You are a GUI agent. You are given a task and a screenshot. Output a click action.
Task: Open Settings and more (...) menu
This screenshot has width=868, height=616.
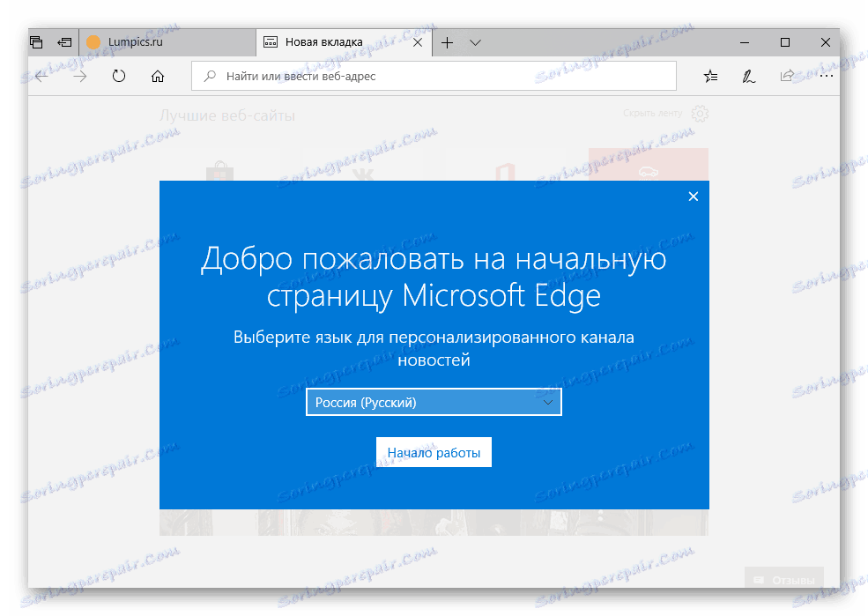pyautogui.click(x=827, y=76)
